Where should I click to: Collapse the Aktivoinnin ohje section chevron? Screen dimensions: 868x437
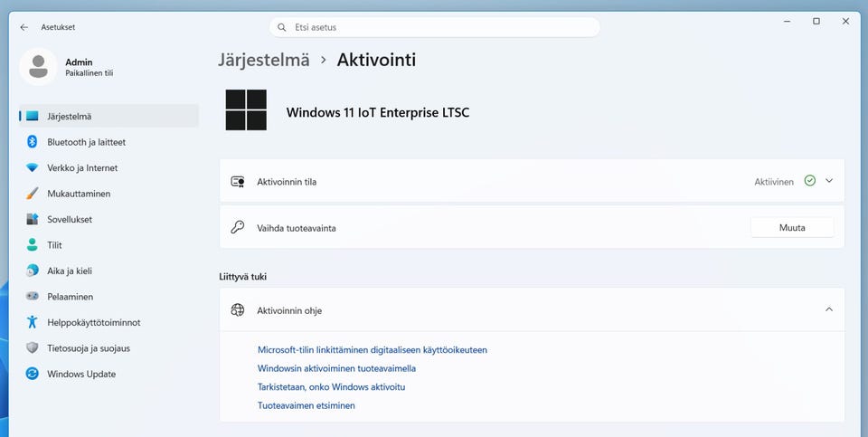[x=829, y=309]
